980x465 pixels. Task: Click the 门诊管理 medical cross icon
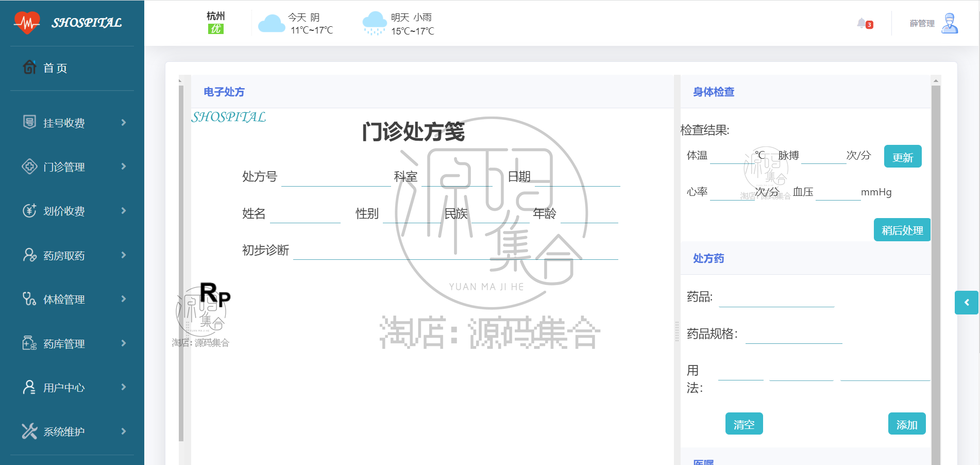point(29,167)
